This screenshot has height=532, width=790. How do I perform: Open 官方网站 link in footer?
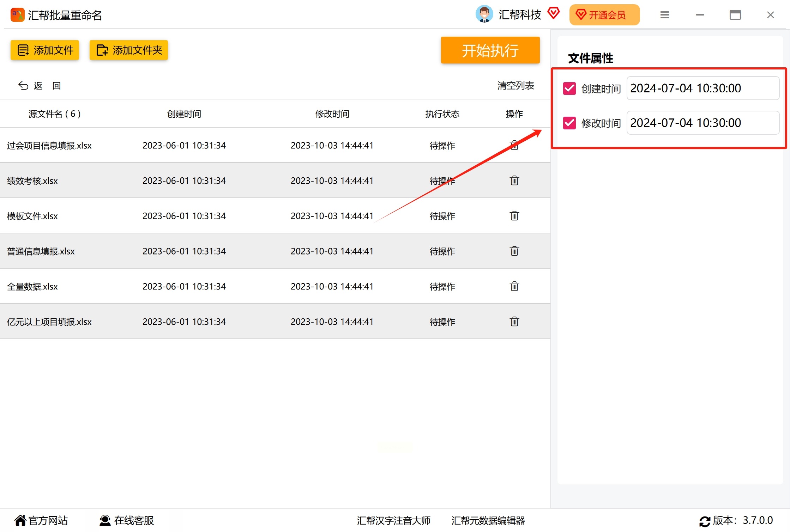coord(41,520)
